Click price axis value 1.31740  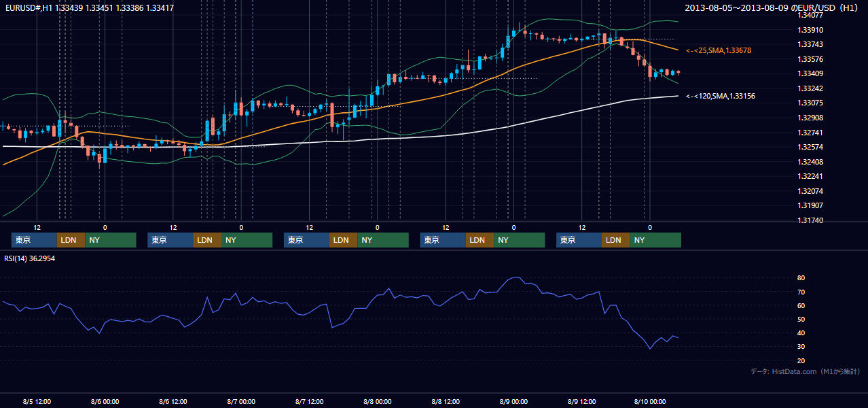[x=810, y=220]
